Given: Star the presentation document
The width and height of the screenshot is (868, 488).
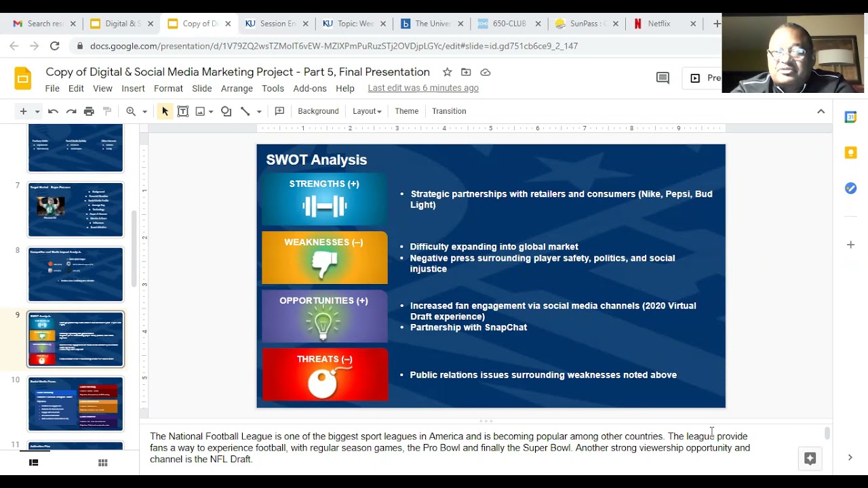Looking at the screenshot, I should click(447, 72).
